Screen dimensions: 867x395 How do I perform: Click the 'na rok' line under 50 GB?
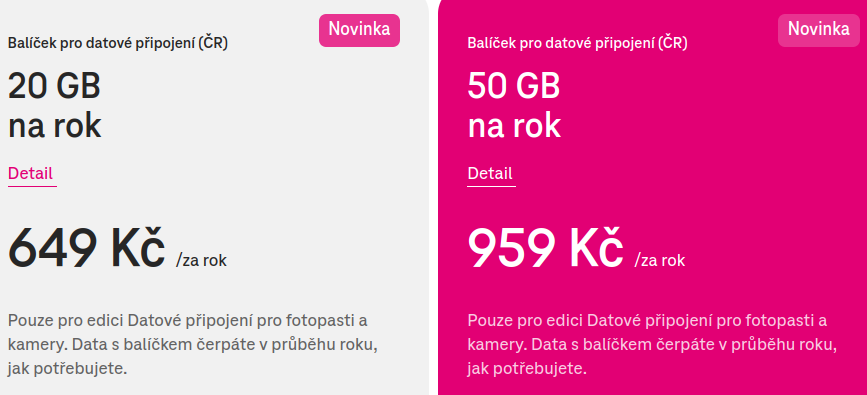[514, 127]
